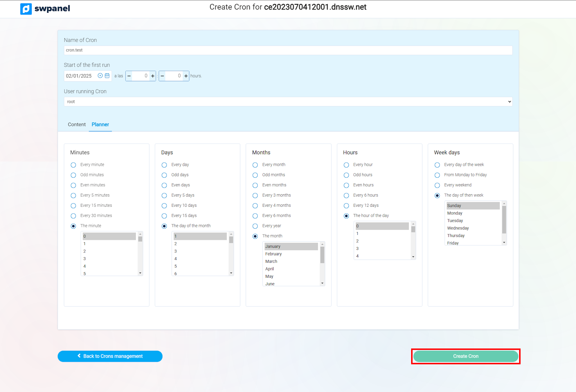Choose Every day in Days
The width and height of the screenshot is (576, 392).
tap(164, 165)
